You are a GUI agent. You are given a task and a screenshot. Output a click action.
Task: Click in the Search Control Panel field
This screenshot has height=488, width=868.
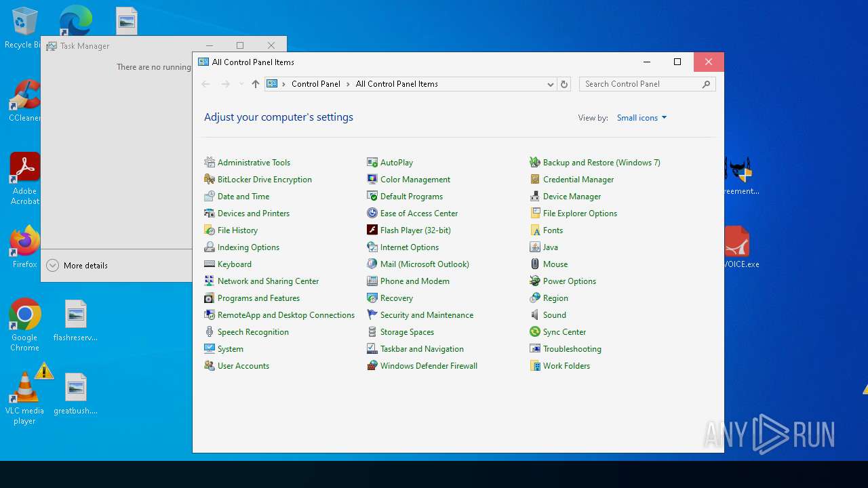tap(647, 84)
